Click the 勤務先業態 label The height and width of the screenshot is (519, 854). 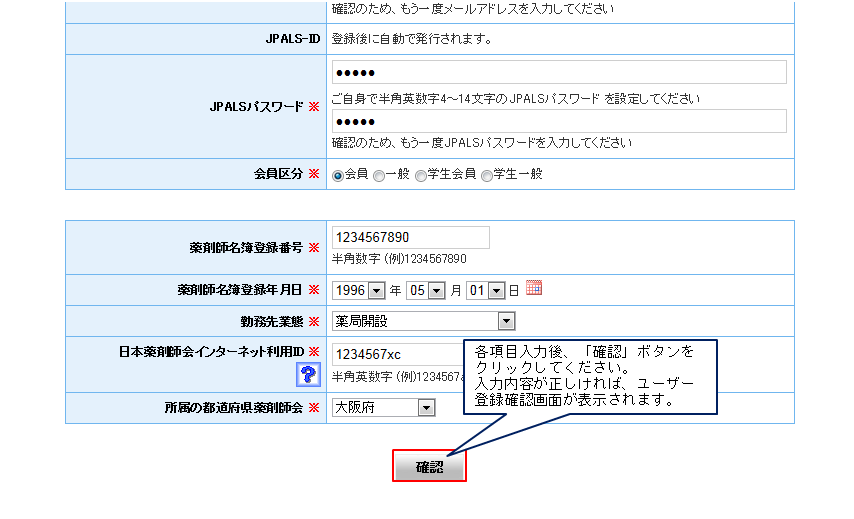(272, 321)
